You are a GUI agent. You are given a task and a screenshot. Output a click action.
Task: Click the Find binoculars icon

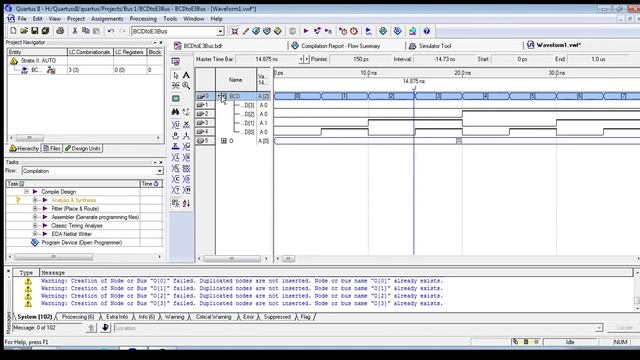pos(176,112)
